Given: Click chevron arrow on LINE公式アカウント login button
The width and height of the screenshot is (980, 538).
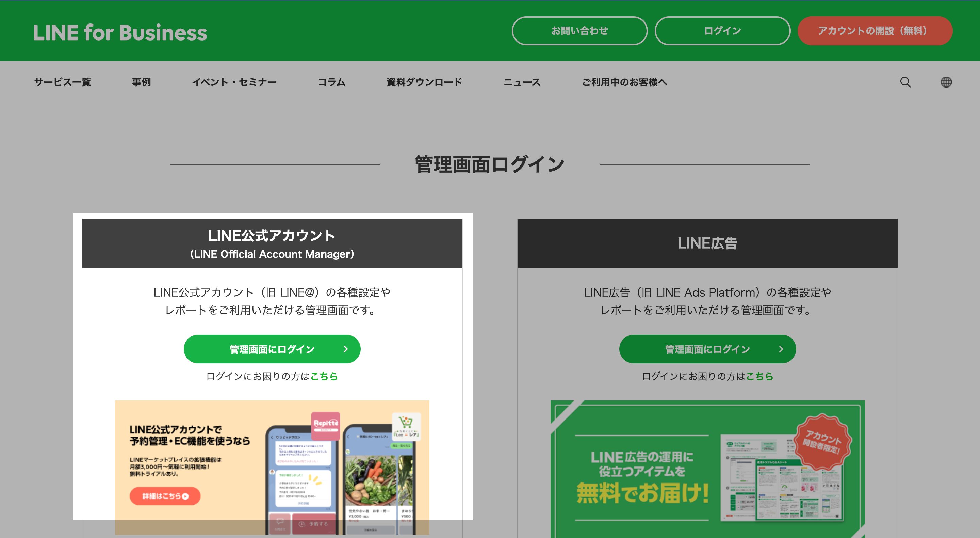Looking at the screenshot, I should (345, 349).
